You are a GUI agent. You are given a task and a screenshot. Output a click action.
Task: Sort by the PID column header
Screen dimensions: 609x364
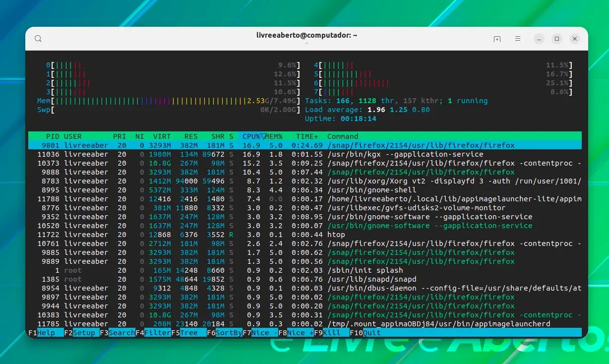pos(53,136)
